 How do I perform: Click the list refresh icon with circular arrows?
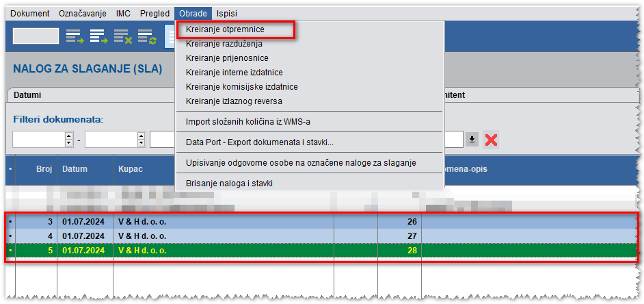click(x=146, y=37)
